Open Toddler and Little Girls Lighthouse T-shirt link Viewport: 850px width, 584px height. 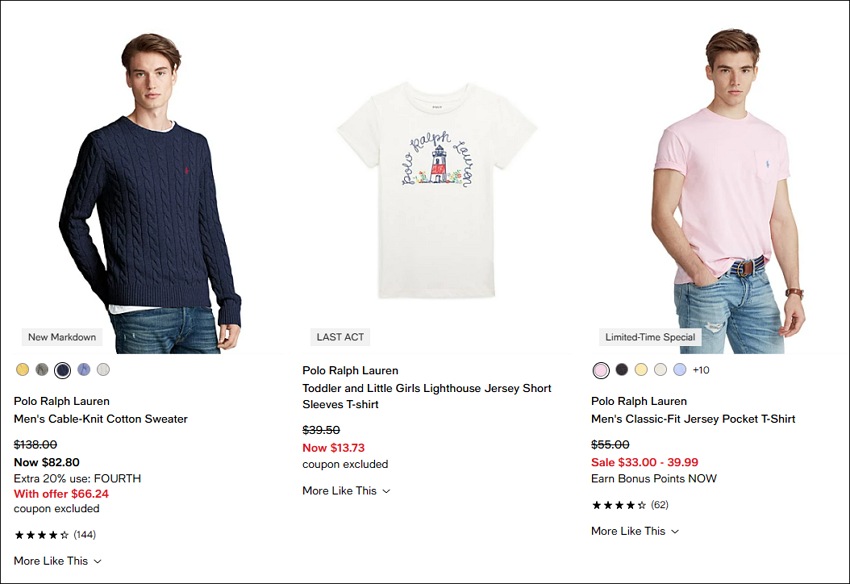(427, 396)
